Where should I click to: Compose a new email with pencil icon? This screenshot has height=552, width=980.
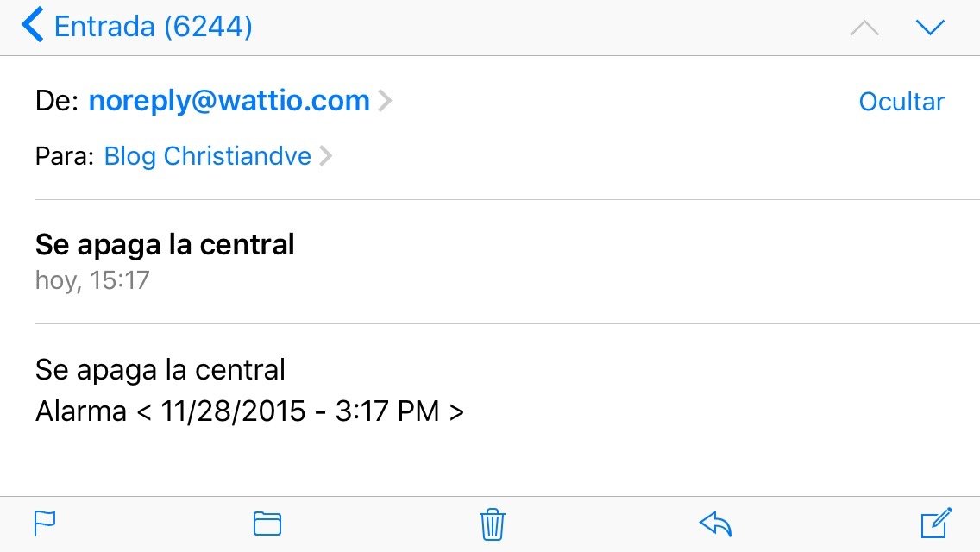click(936, 523)
